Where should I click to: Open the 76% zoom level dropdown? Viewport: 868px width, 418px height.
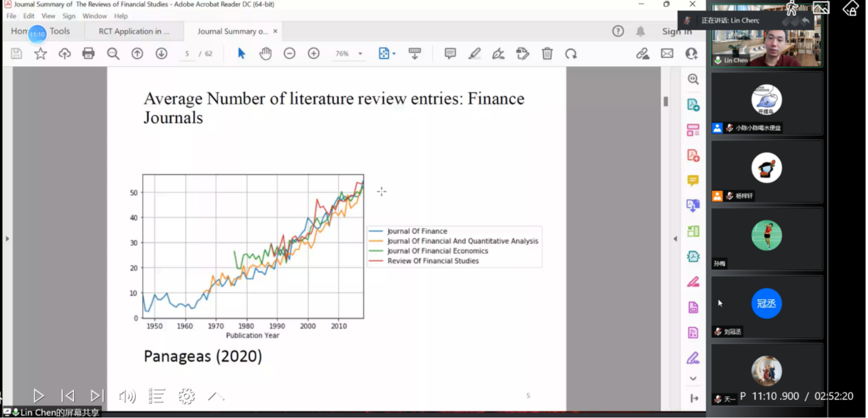pyautogui.click(x=360, y=53)
